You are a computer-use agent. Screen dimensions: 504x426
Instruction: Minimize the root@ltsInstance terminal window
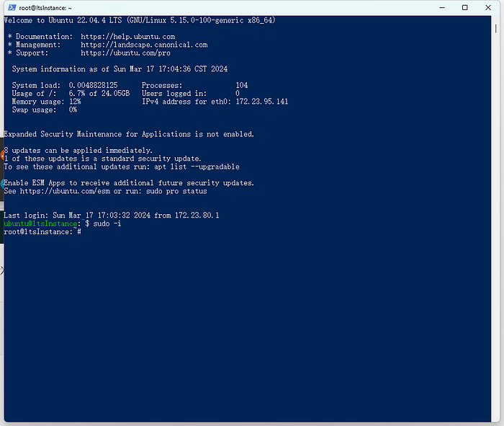(x=442, y=7)
